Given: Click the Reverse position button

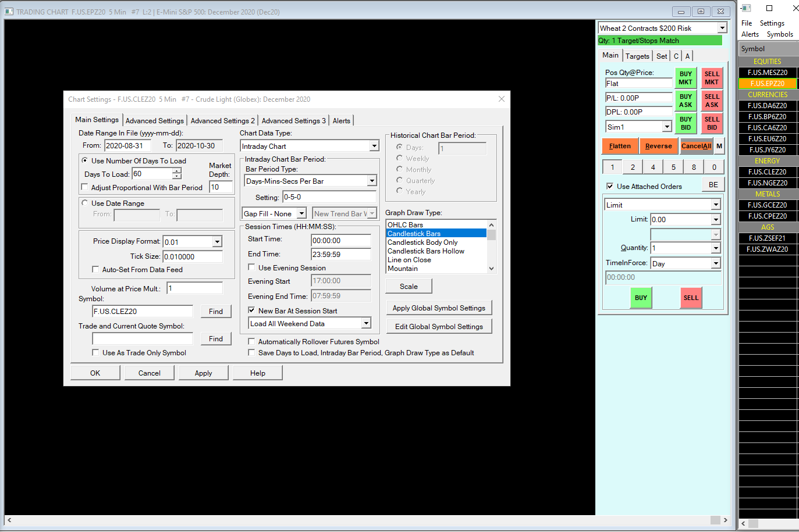Looking at the screenshot, I should [658, 146].
